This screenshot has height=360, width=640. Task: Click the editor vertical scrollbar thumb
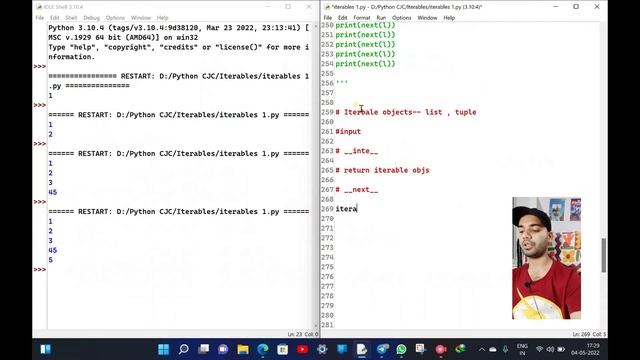[x=604, y=255]
